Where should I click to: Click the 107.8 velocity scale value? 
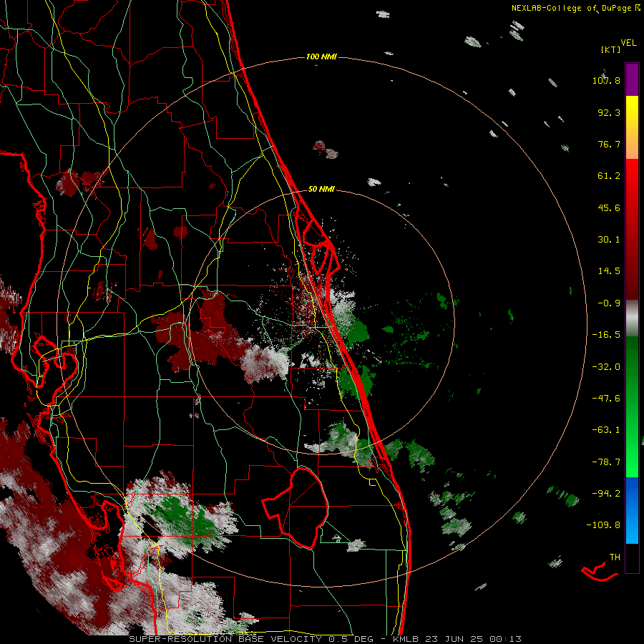[606, 80]
